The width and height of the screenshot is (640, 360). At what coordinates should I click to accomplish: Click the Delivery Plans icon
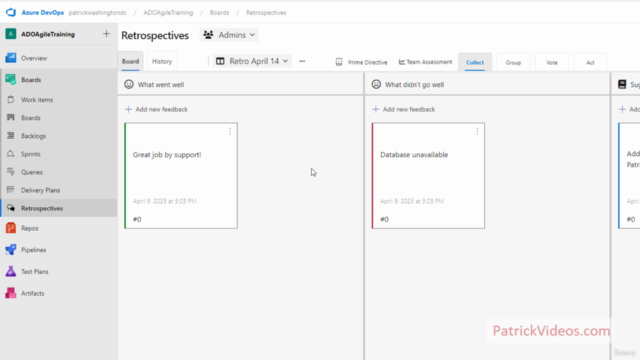(11, 190)
